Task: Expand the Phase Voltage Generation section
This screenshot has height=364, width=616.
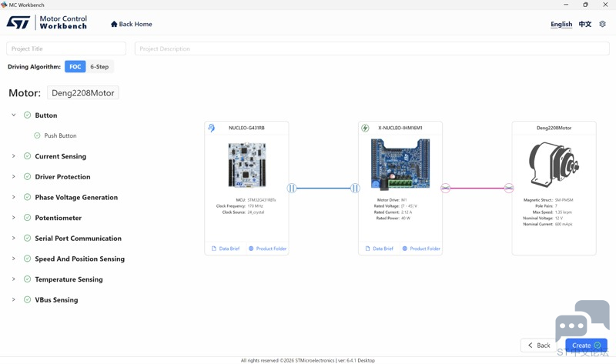Action: [x=14, y=197]
